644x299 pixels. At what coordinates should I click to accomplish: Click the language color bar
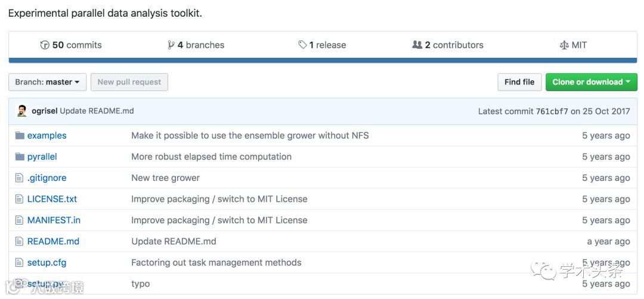click(x=323, y=60)
